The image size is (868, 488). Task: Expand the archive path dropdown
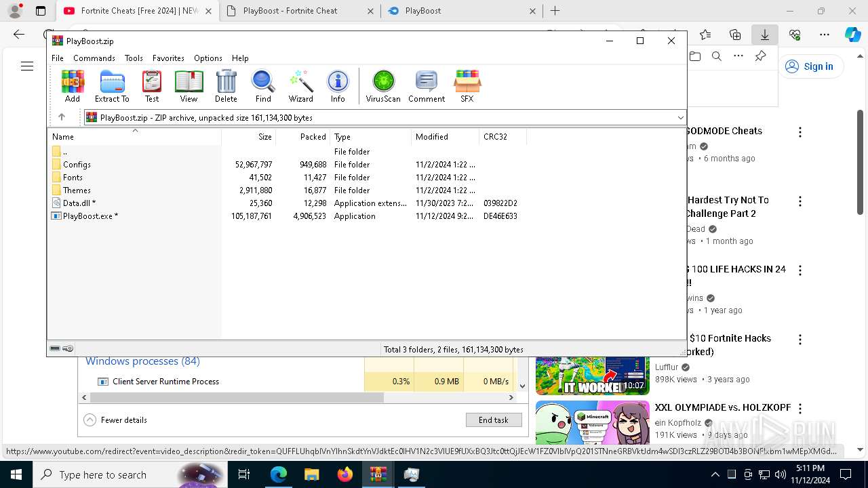[680, 118]
